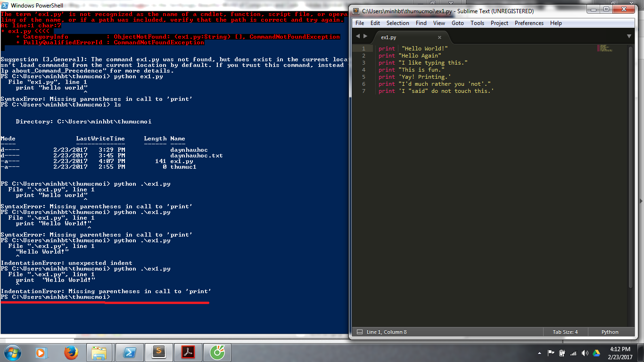This screenshot has height=362, width=644.
Task: Go to next tab with right arrow
Action: coord(365,36)
